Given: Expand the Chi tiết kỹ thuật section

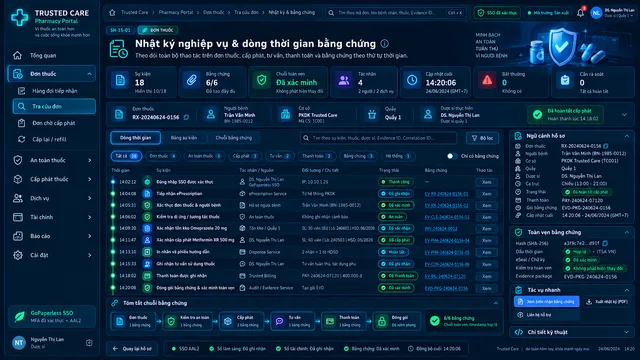Looking at the screenshot, I should point(627,332).
